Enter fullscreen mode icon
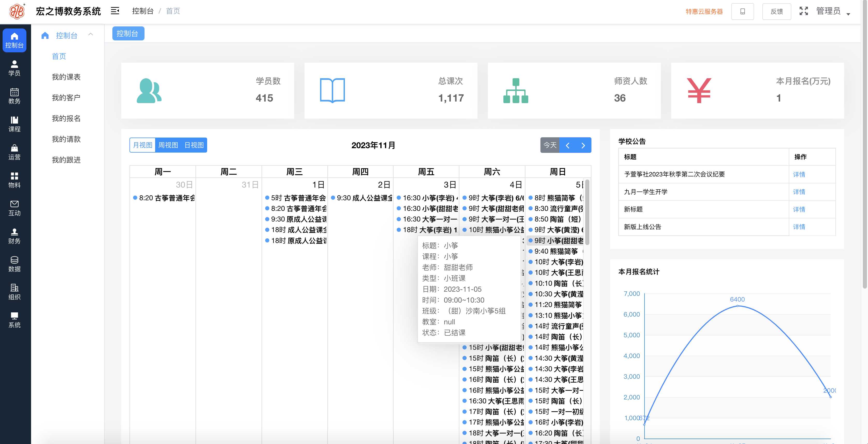Viewport: 868px width, 444px height. tap(804, 11)
